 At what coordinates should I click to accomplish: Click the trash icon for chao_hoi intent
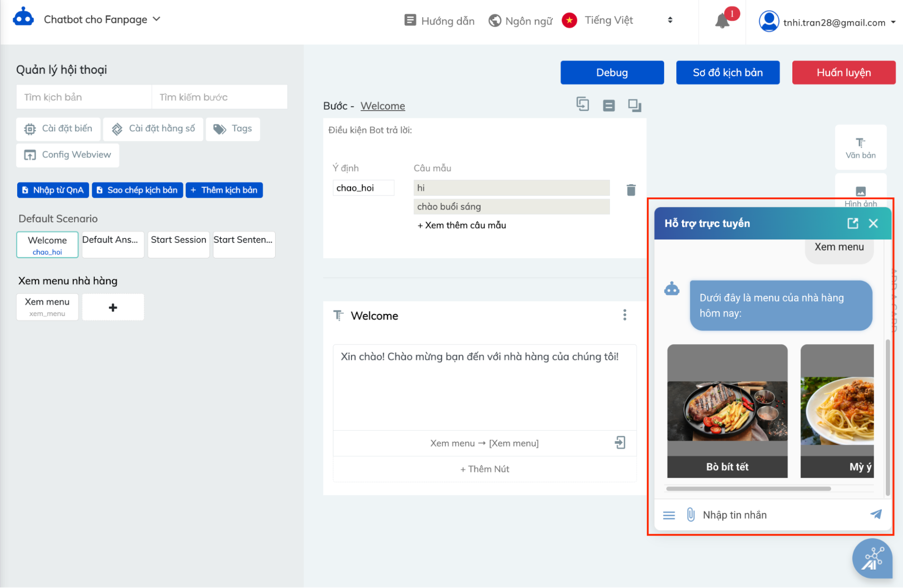point(631,190)
